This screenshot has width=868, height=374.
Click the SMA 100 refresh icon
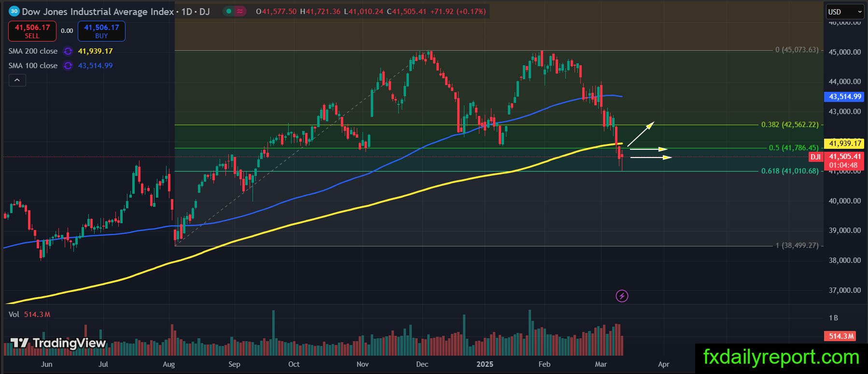coord(68,66)
